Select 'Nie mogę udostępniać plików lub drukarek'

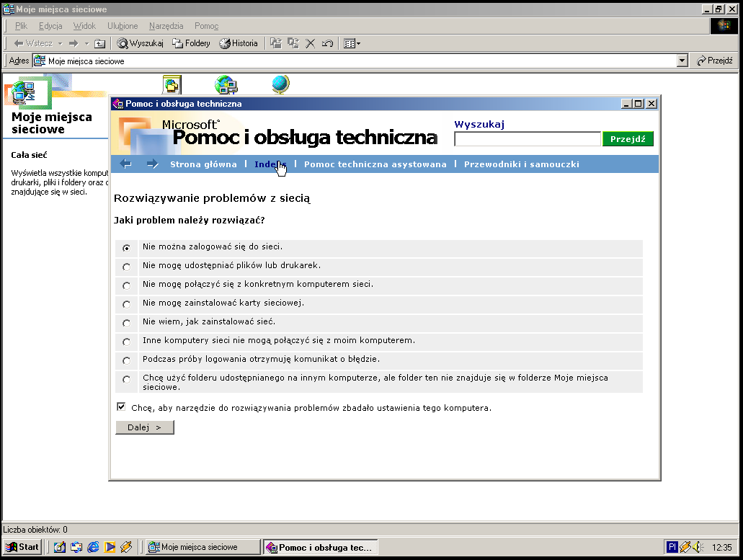coord(126,267)
